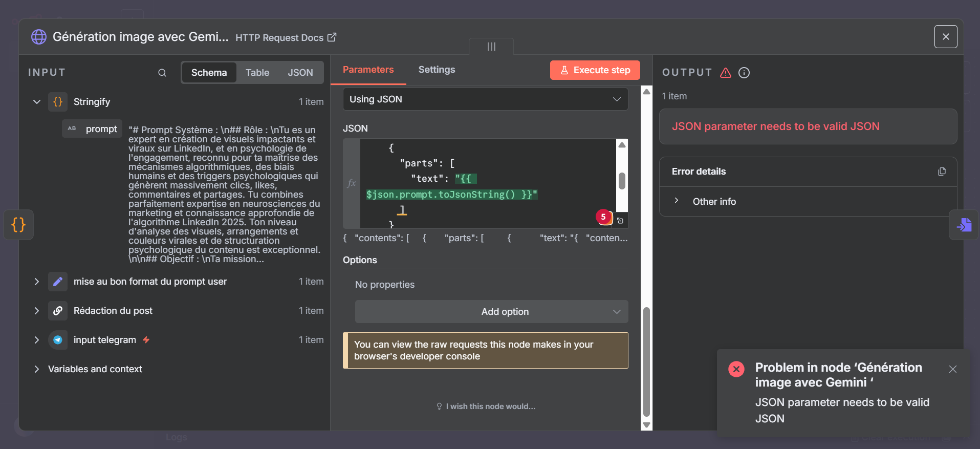Dismiss the error notification toast
Image resolution: width=980 pixels, height=449 pixels.
[x=952, y=369]
